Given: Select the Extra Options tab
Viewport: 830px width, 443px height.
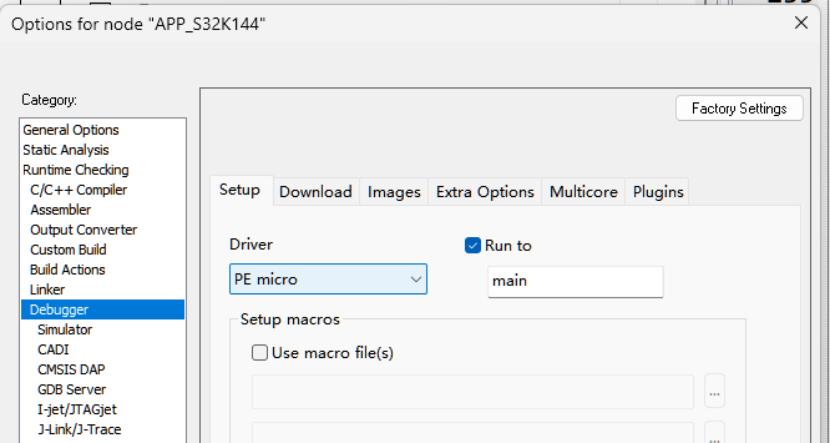Looking at the screenshot, I should 485,192.
